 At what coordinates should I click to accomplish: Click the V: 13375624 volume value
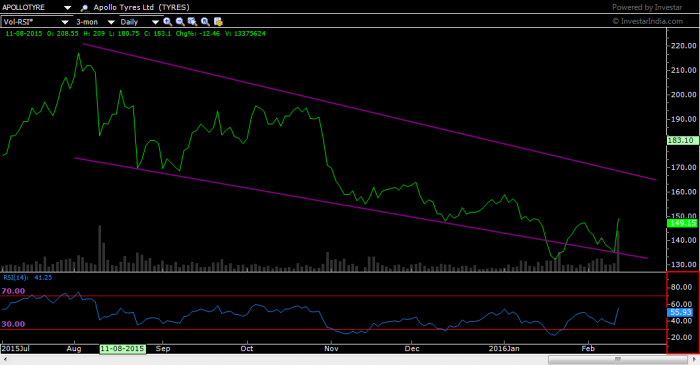pyautogui.click(x=245, y=33)
